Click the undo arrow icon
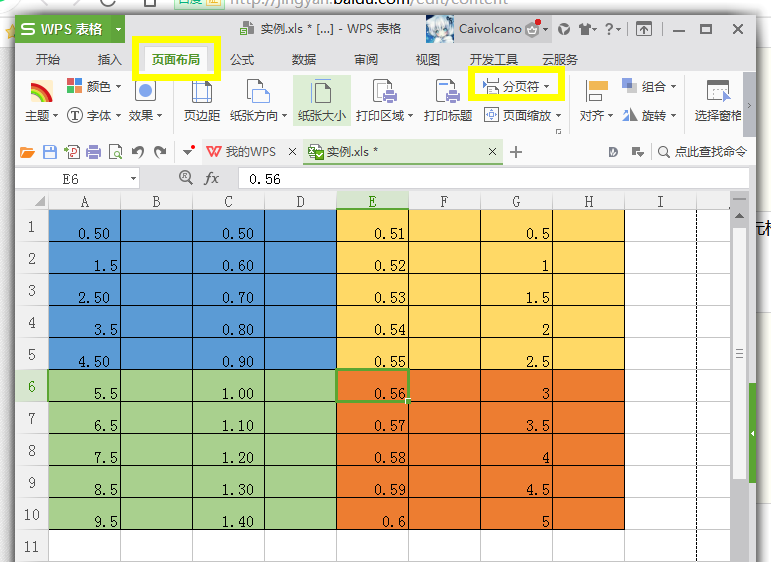The height and width of the screenshot is (562, 771). (138, 152)
